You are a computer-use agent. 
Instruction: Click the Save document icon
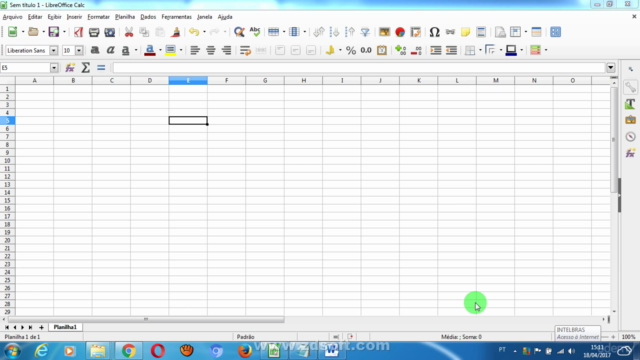tap(53, 32)
